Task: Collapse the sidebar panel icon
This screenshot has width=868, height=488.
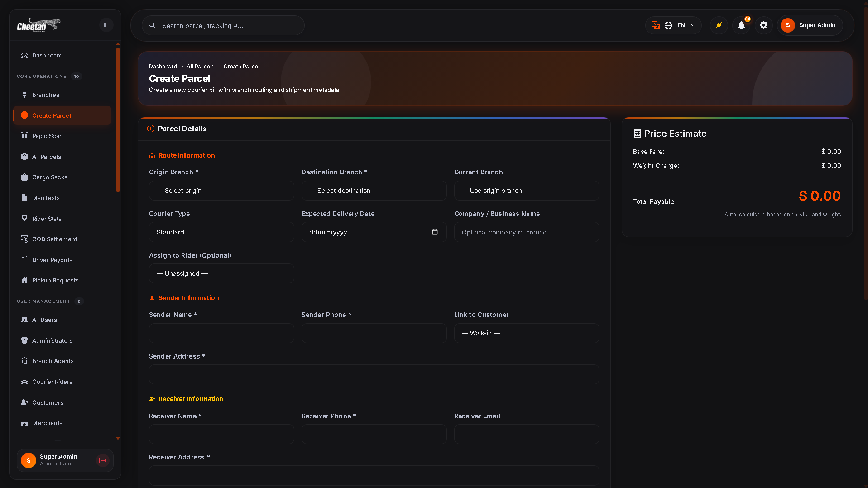Action: click(x=106, y=25)
